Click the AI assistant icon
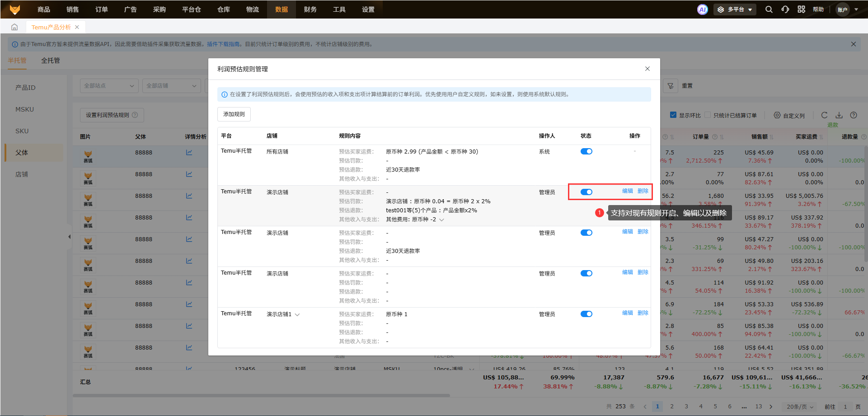Screen dimensions: 868x416 702,9
